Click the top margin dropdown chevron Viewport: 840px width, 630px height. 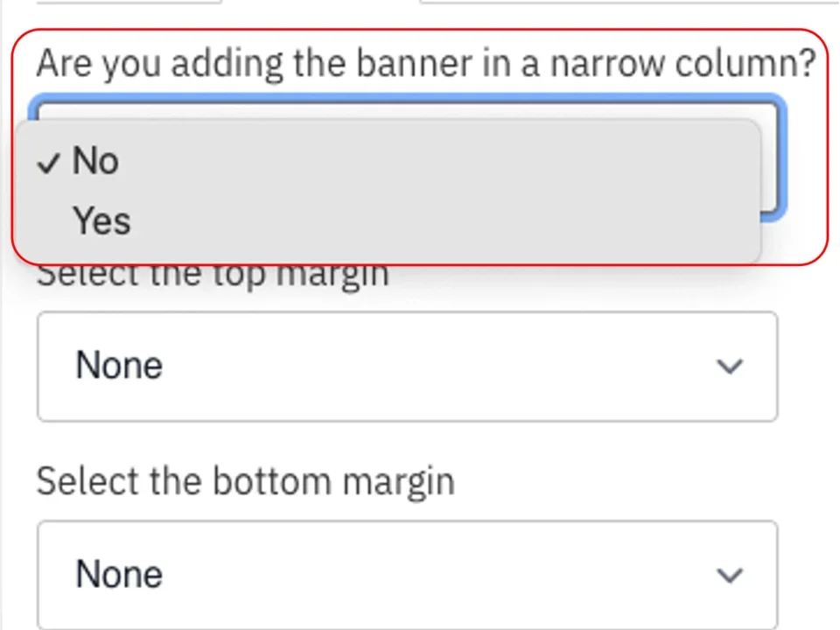[x=730, y=367]
